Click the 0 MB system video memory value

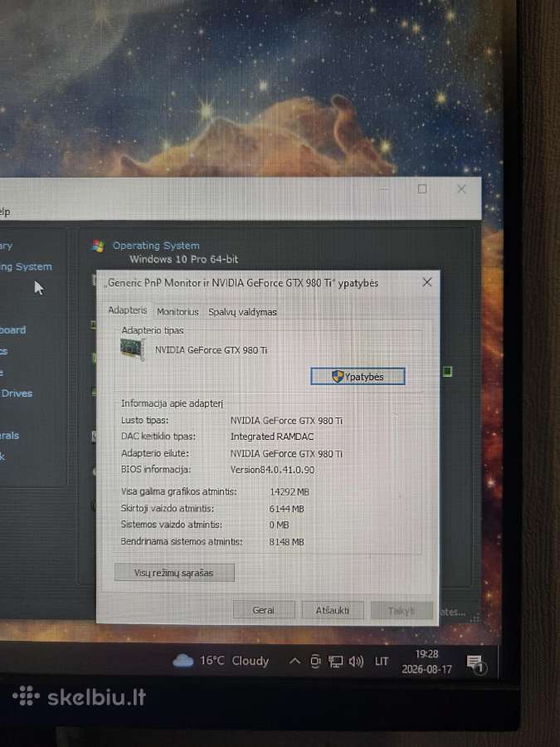pyautogui.click(x=279, y=525)
